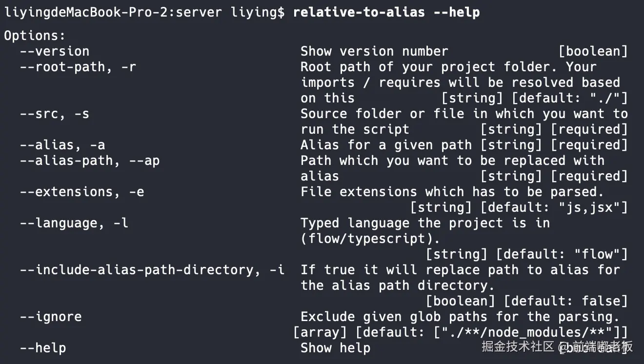Image resolution: width=644 pixels, height=364 pixels.
Task: Click the [default: "flow"] value
Action: pyautogui.click(x=562, y=254)
